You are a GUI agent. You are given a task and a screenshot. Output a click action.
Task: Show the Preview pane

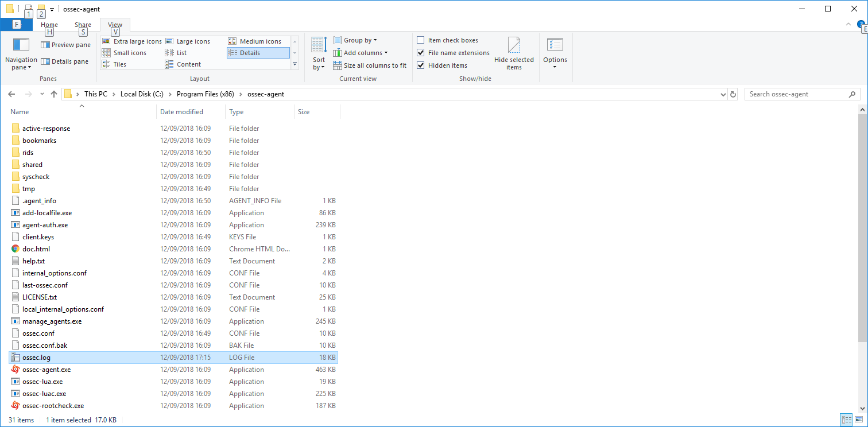65,44
